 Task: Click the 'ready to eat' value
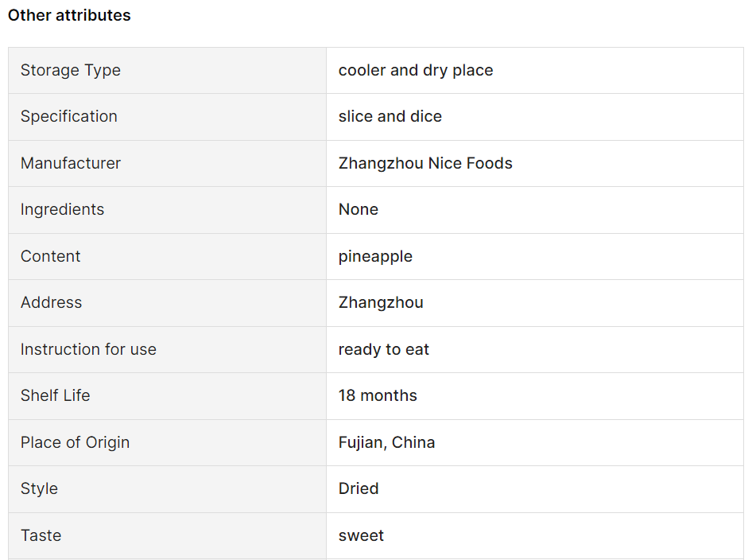[383, 350]
